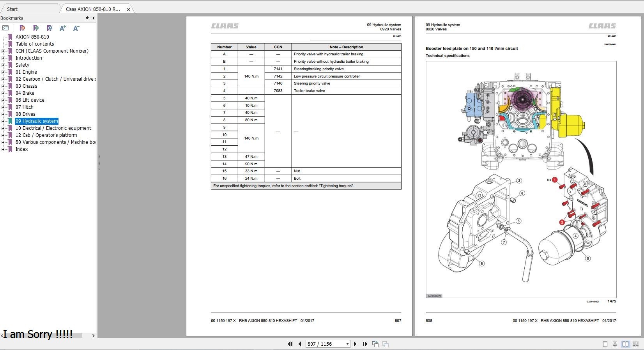This screenshot has height=350, width=644.
Task: Go to the previous page
Action: coord(299,344)
